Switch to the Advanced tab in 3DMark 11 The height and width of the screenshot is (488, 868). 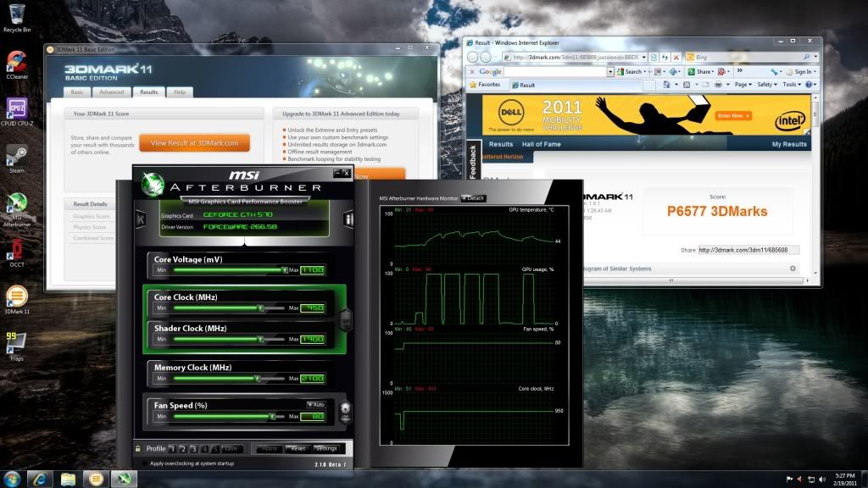112,91
